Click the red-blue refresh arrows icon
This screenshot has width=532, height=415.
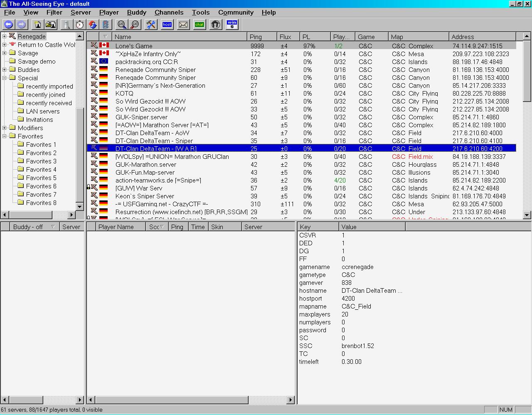[93, 25]
